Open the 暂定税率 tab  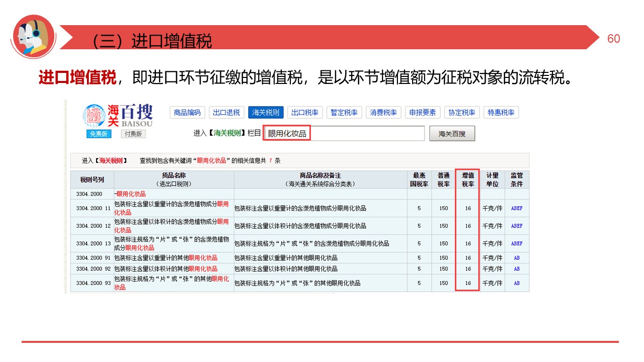(344, 113)
